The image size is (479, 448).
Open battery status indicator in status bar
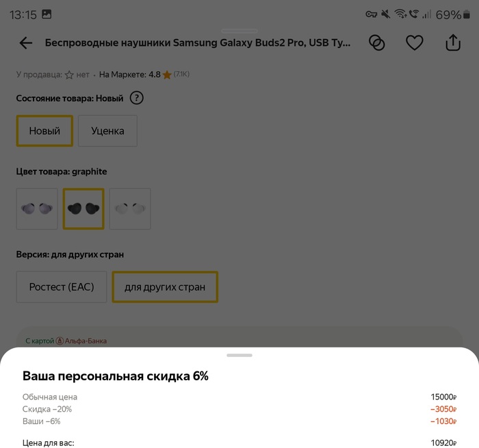pos(448,14)
